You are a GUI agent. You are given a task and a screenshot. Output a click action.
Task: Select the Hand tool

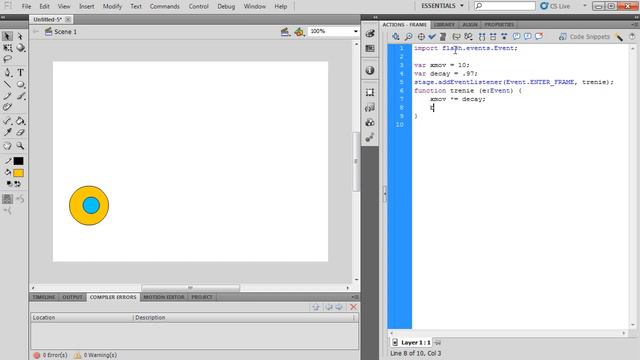point(7,146)
